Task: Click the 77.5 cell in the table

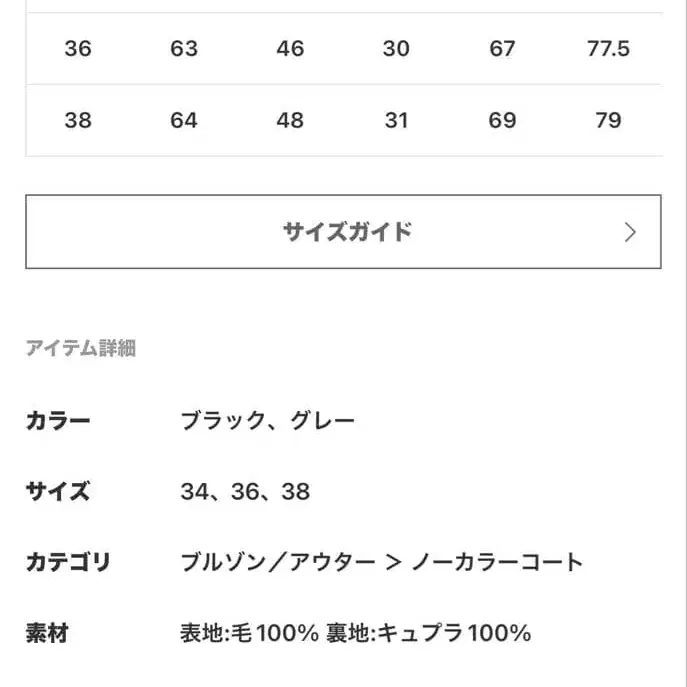Action: tap(608, 48)
